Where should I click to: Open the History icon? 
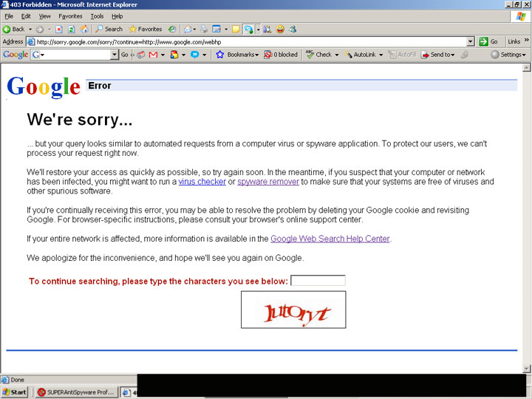point(172,30)
